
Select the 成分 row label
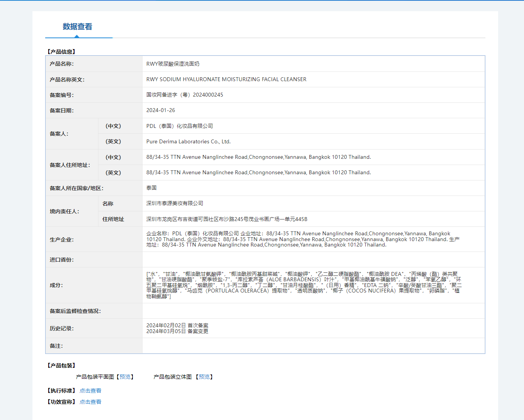tap(56, 285)
